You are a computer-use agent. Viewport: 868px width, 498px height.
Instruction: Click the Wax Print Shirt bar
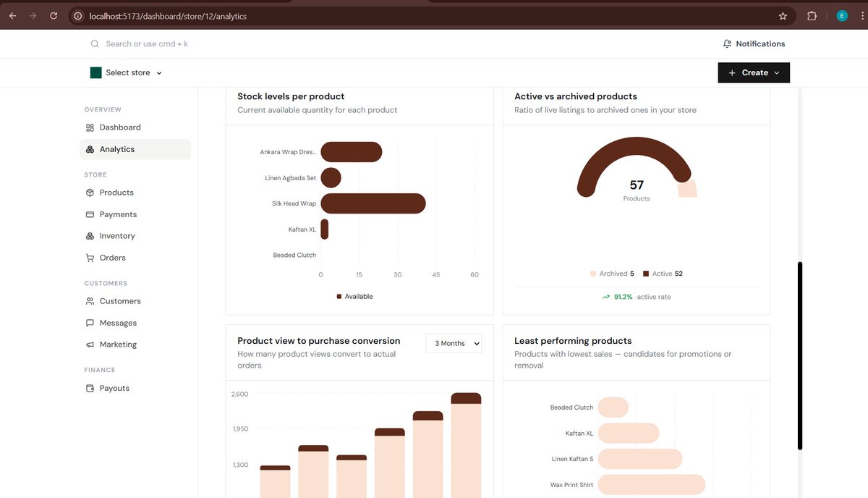pyautogui.click(x=652, y=485)
